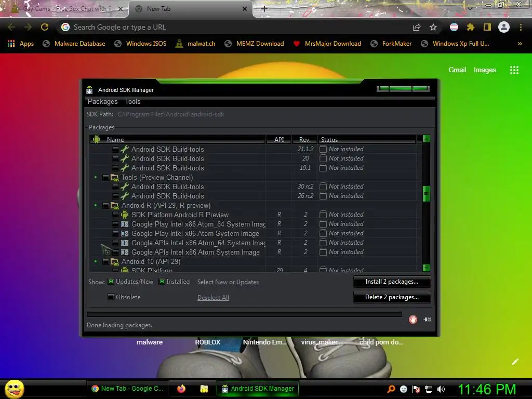Image resolution: width=532 pixels, height=399 pixels.
Task: Switch to the New Tab browser tab
Action: pos(190,9)
